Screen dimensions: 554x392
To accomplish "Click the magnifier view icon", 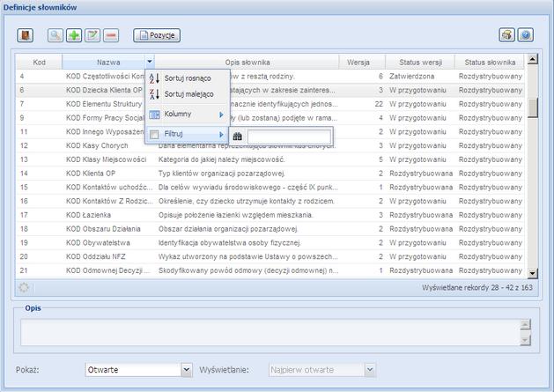I will (55, 35).
